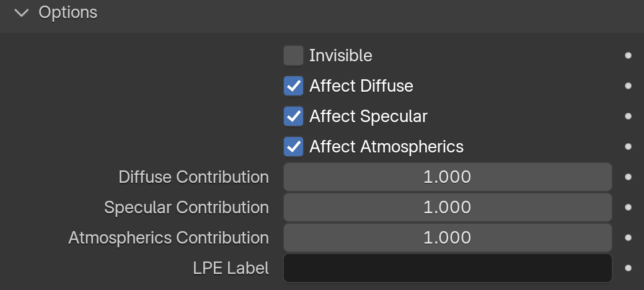The width and height of the screenshot is (644, 290).
Task: Collapse the Options panel chevron
Action: point(21,13)
